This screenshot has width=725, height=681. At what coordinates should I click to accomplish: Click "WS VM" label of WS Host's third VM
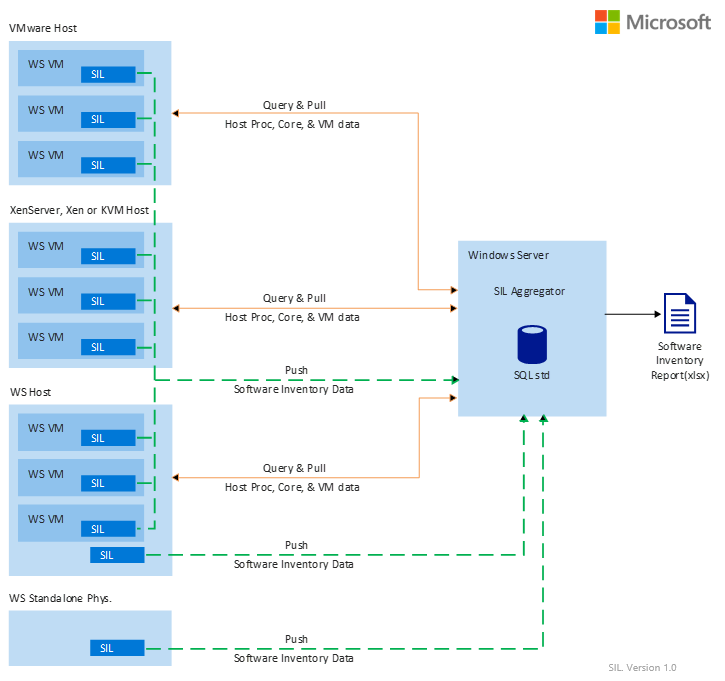[46, 519]
